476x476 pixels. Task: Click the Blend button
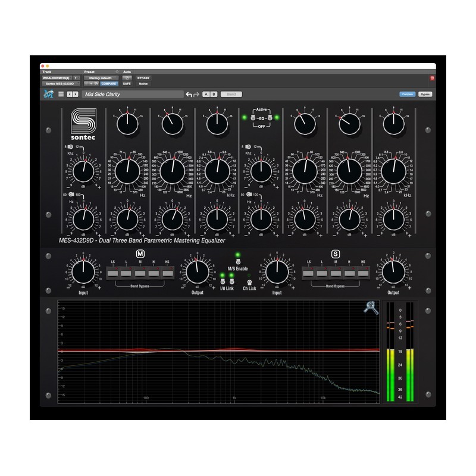tap(231, 95)
